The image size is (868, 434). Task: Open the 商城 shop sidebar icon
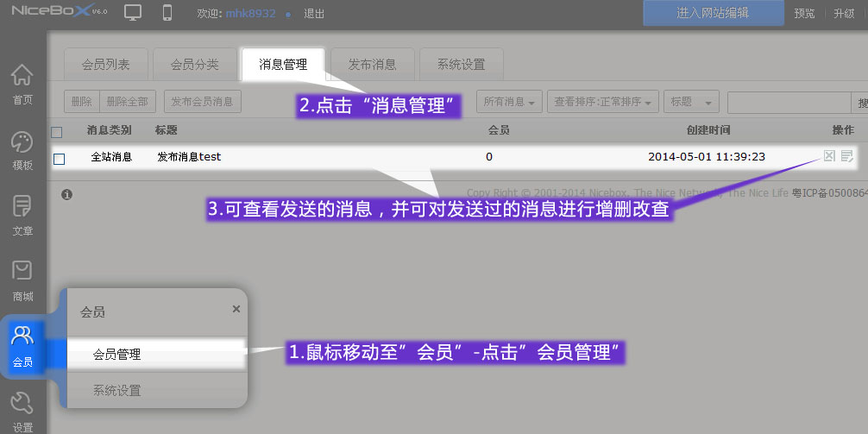[22, 280]
